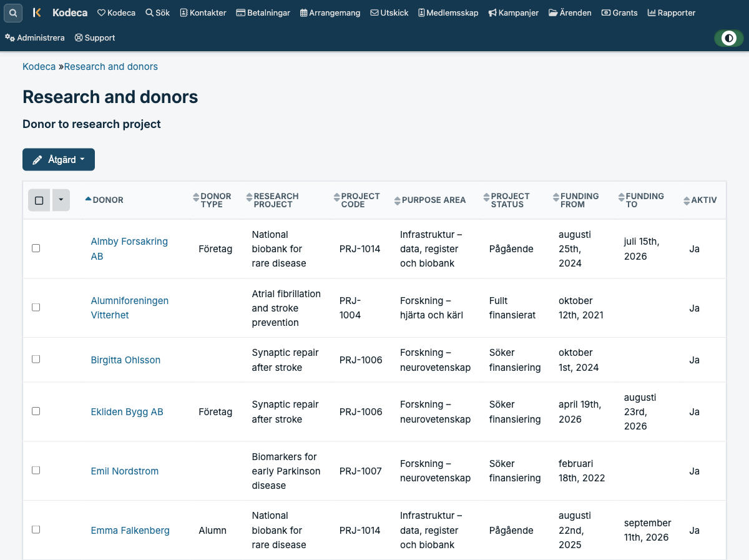Open the Utskick envelope menu
The width and height of the screenshot is (749, 560).
[389, 12]
